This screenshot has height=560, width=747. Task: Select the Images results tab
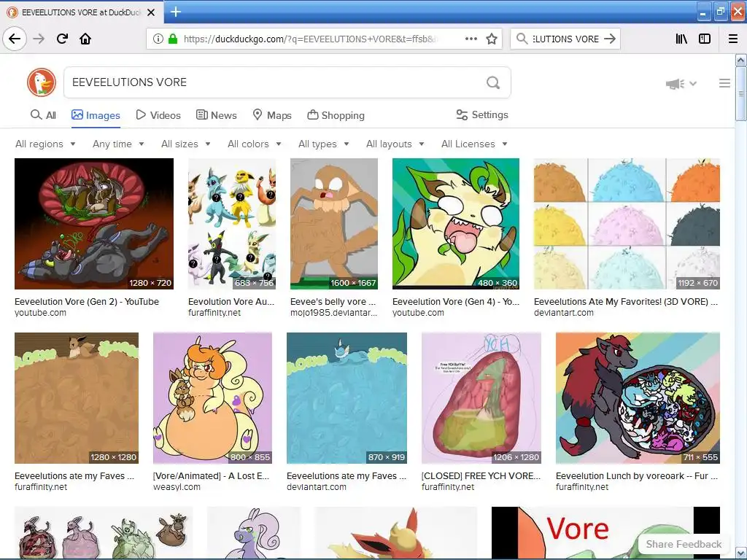(x=96, y=115)
